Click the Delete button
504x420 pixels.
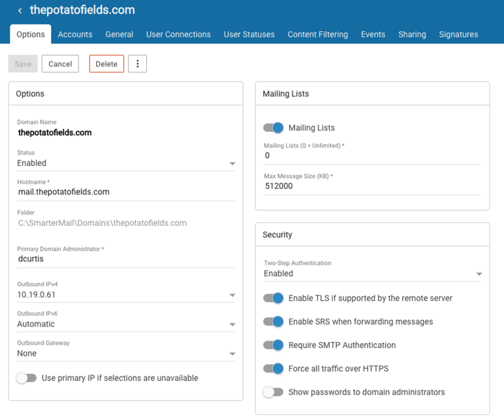click(106, 64)
